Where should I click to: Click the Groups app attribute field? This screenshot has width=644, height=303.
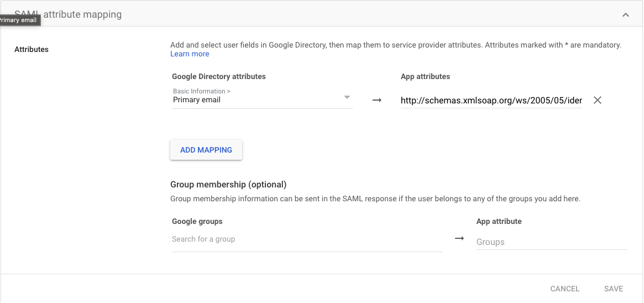pyautogui.click(x=552, y=242)
